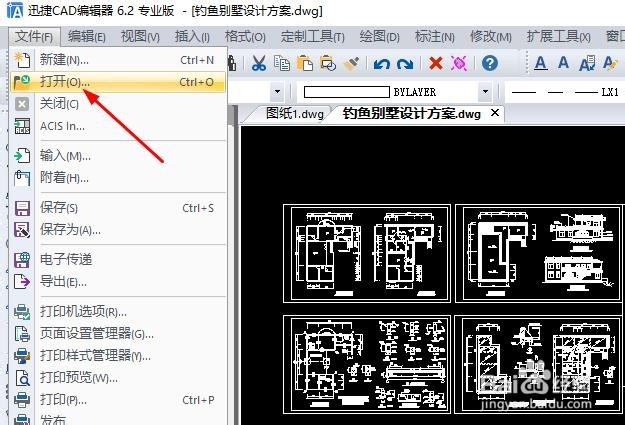The height and width of the screenshot is (425, 625).
Task: Open the 格式(O) menu
Action: (x=245, y=37)
